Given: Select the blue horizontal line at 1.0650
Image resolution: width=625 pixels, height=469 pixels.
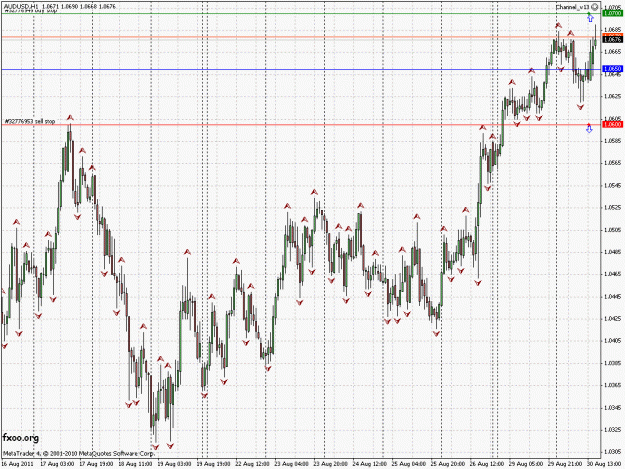Looking at the screenshot, I should click(x=301, y=70).
